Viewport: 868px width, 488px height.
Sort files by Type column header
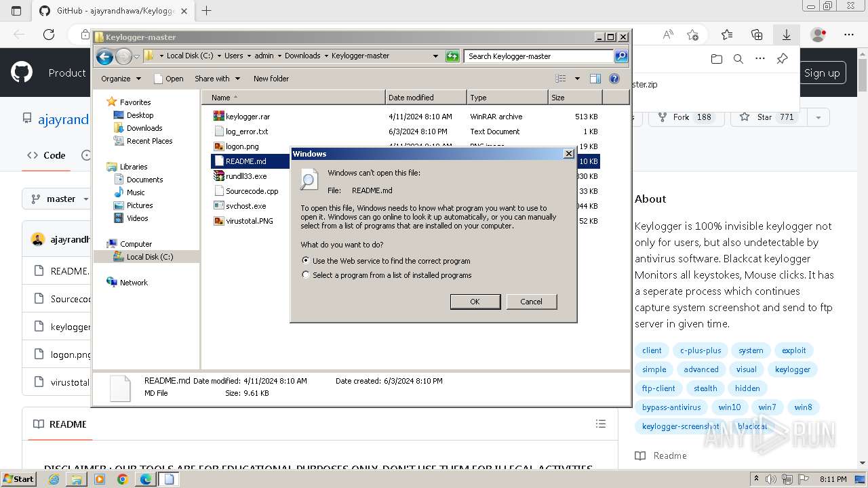pyautogui.click(x=507, y=98)
